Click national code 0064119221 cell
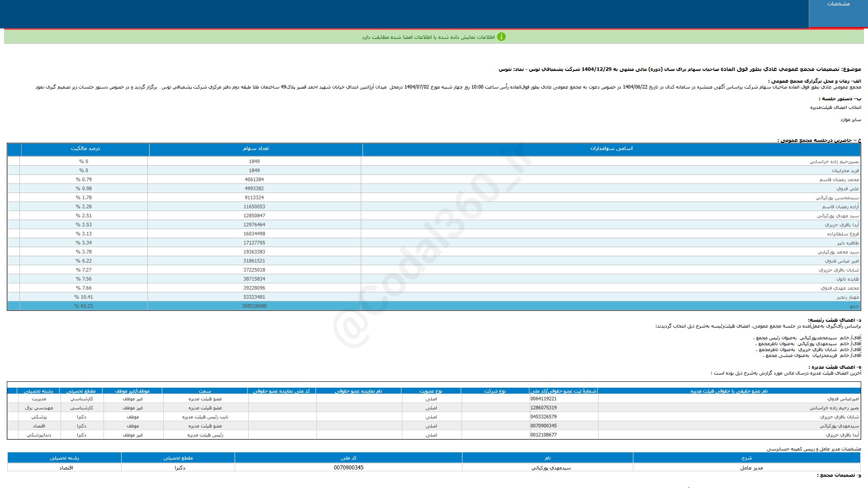The image size is (868, 488). 543,399
